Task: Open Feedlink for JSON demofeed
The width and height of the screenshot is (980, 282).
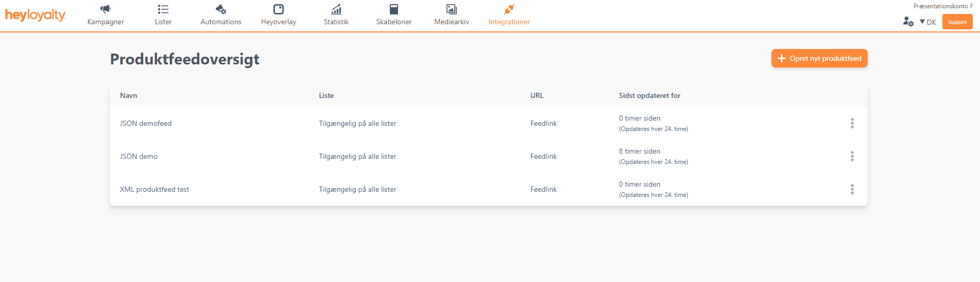Action: tap(543, 123)
